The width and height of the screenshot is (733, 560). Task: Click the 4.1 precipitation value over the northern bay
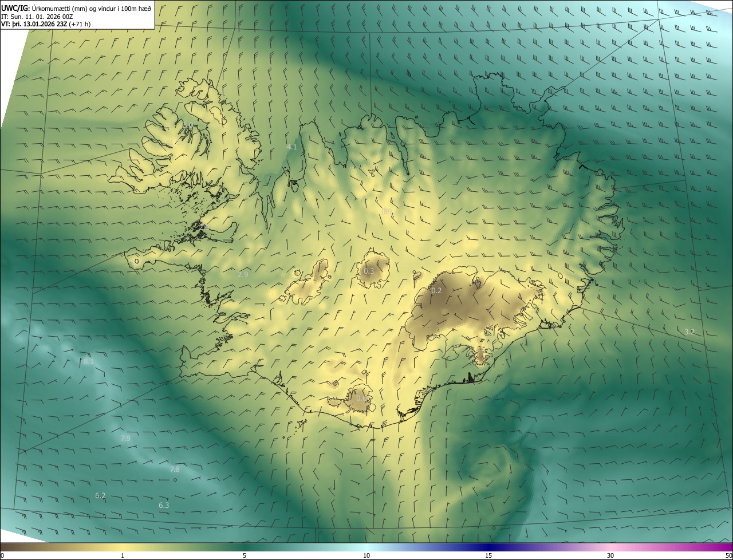[x=291, y=147]
